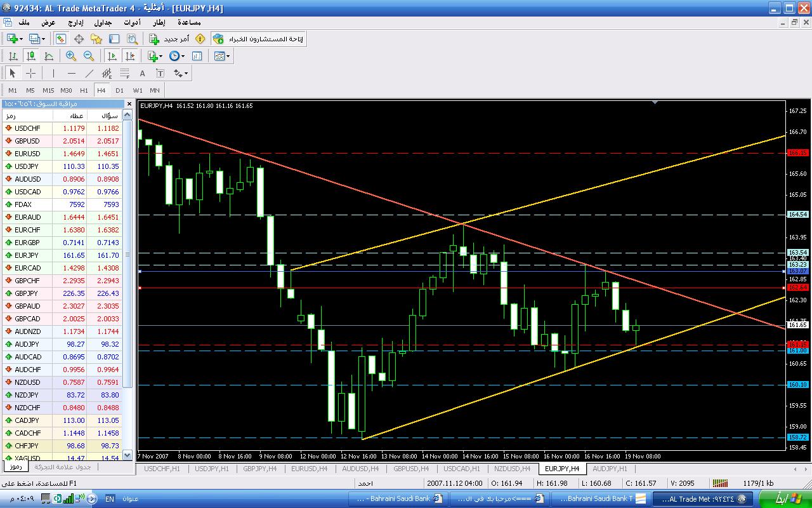Open the chart templates dropdown

[222, 56]
